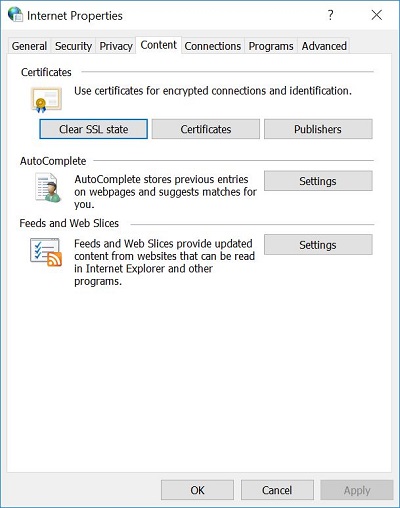Open Feeds and Web Slices Settings
Viewport: 400px width, 508px height.
pos(318,245)
